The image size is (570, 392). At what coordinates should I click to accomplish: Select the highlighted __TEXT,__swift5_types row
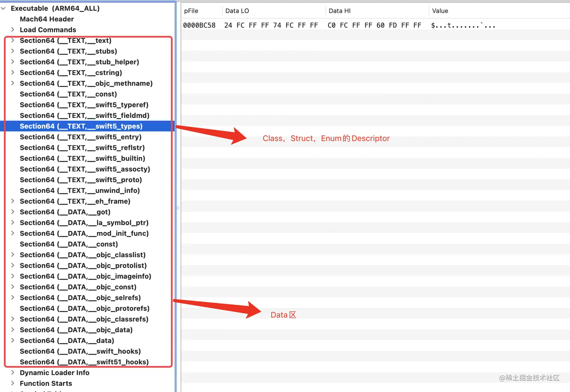coord(87,126)
